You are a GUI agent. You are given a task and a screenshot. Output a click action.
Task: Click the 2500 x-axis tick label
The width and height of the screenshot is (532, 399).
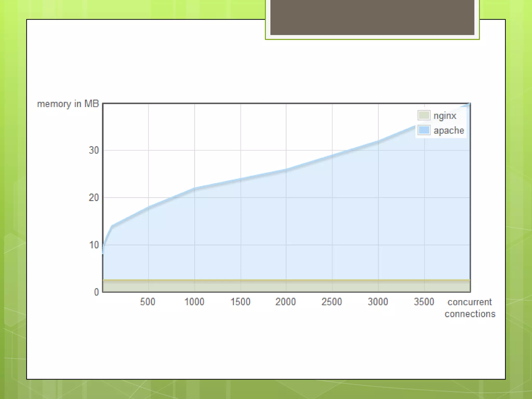[x=332, y=302]
